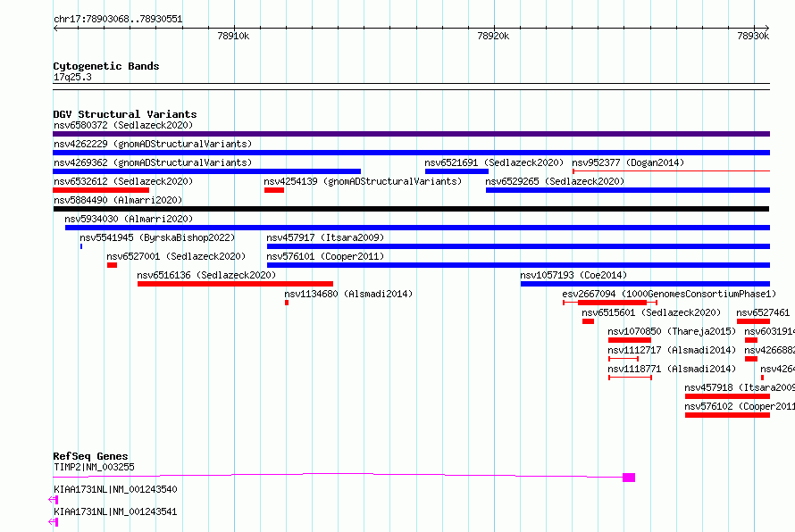The image size is (795, 532).
Task: Click nsv1070850 (Thareja2015) label
Action: click(672, 331)
